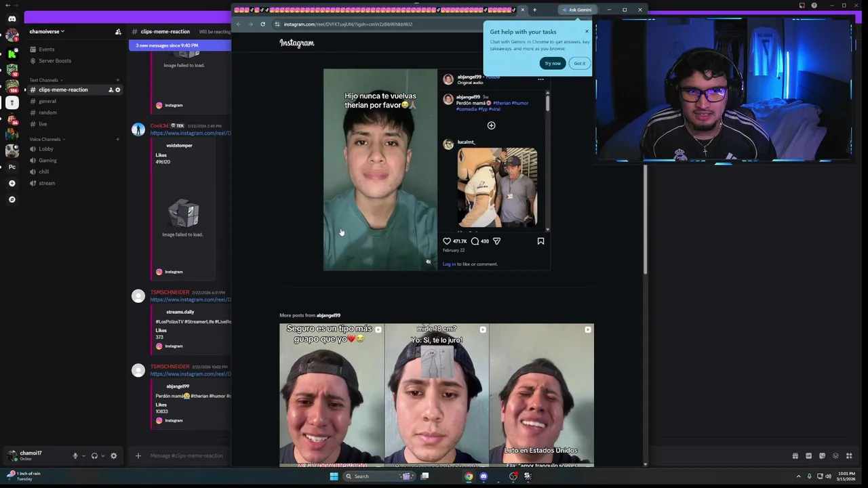Image resolution: width=868 pixels, height=488 pixels.
Task: Open a new Chrome tab
Action: (534, 9)
